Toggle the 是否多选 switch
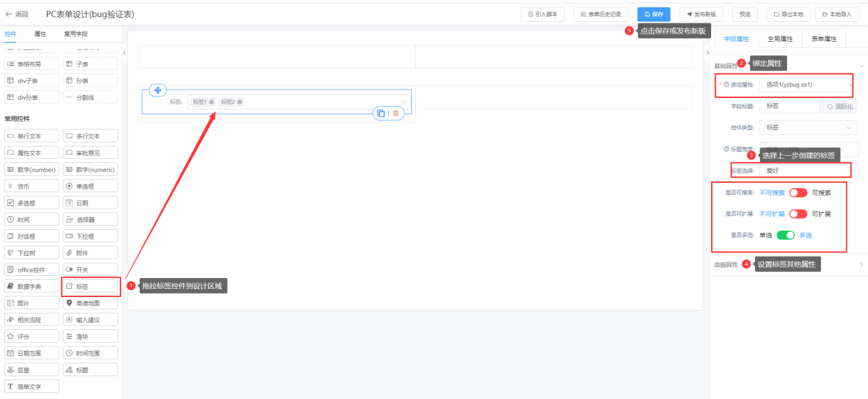 pos(786,235)
